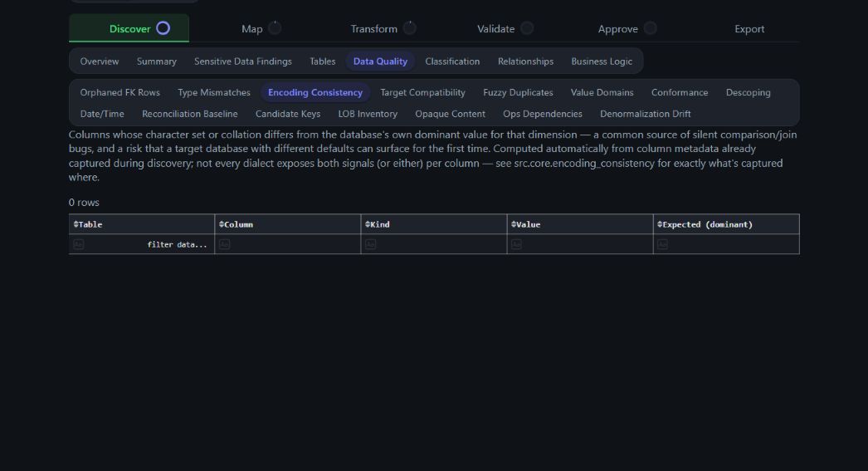This screenshot has width=868, height=471.
Task: Open the Classification tab
Action: coord(452,61)
